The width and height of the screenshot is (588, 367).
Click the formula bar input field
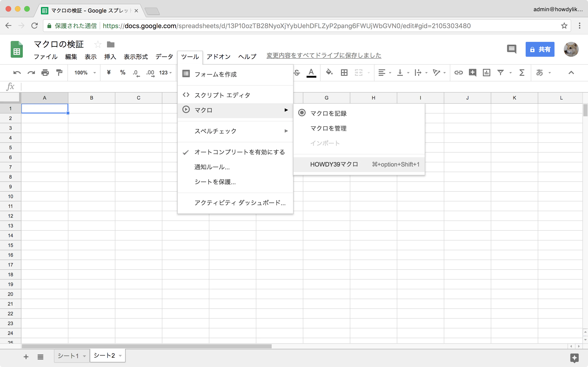click(x=303, y=87)
